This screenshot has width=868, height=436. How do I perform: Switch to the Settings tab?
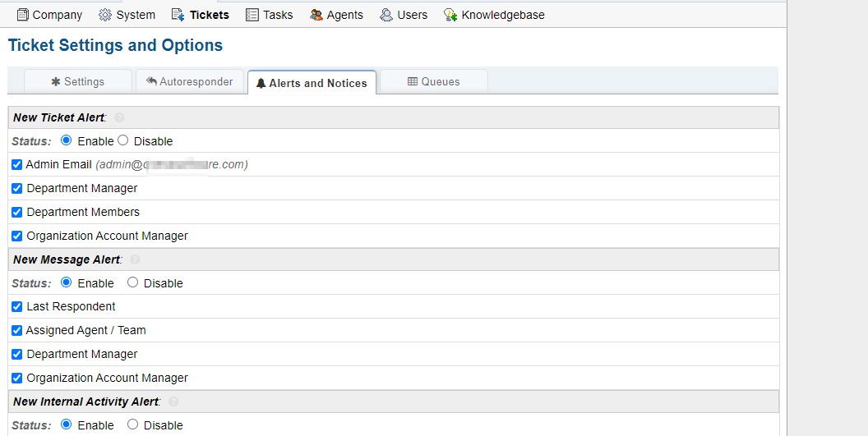click(x=78, y=82)
